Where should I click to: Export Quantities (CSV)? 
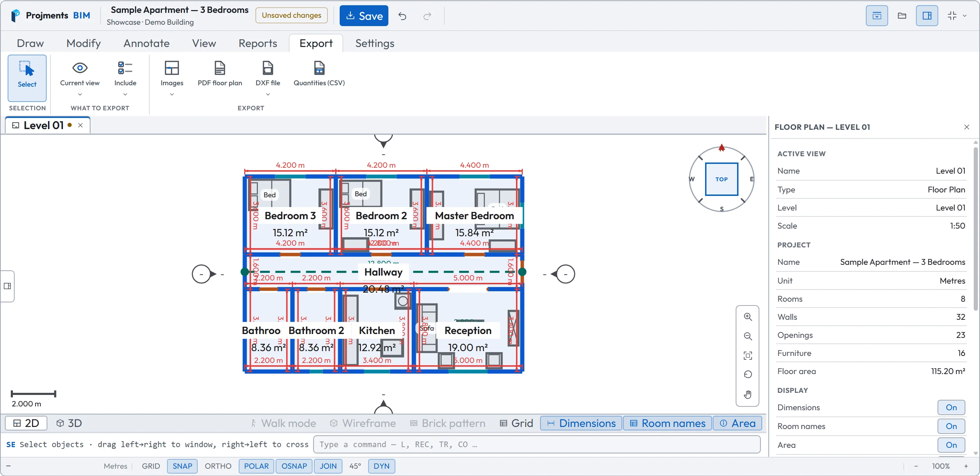319,74
